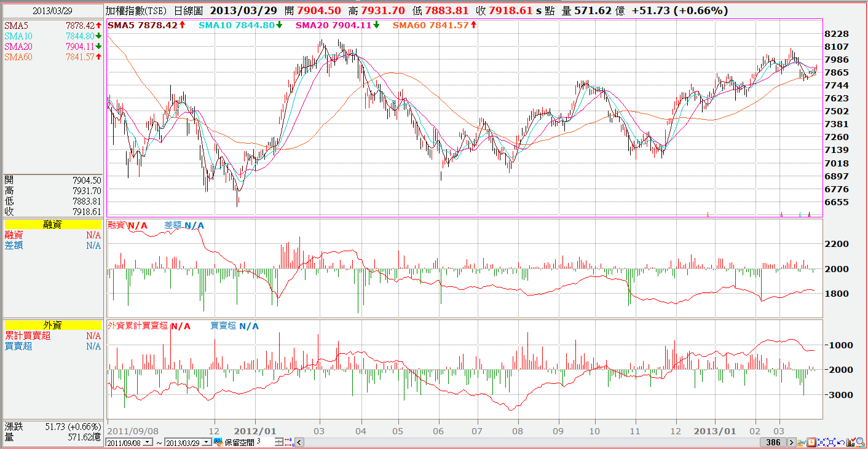Image resolution: width=868 pixels, height=449 pixels.
Task: Click the SMA5 7878.42 legend above the chart
Action: click(x=146, y=25)
